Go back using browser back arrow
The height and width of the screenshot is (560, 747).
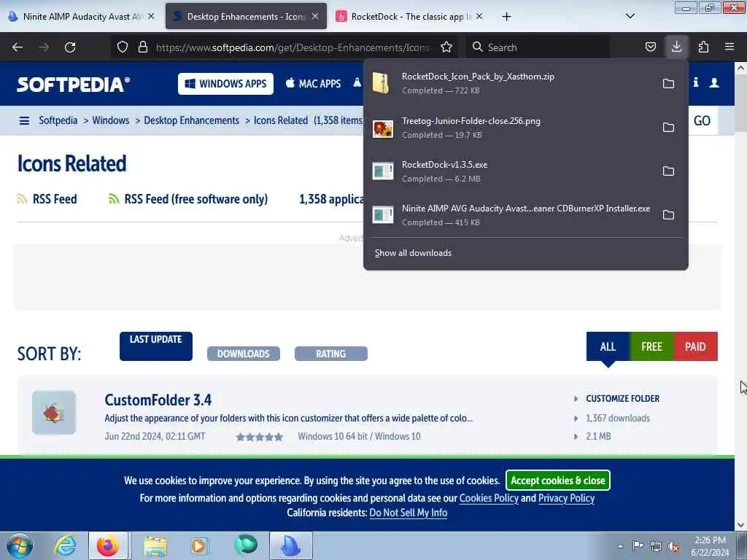18,47
